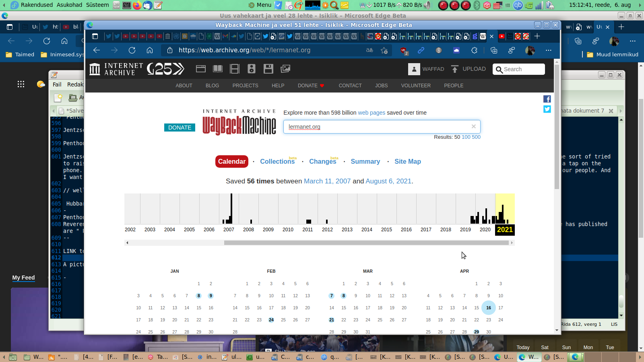Open the Video filmstrip icon in the Archive header
Screen dimensions: 644x362
click(235, 69)
